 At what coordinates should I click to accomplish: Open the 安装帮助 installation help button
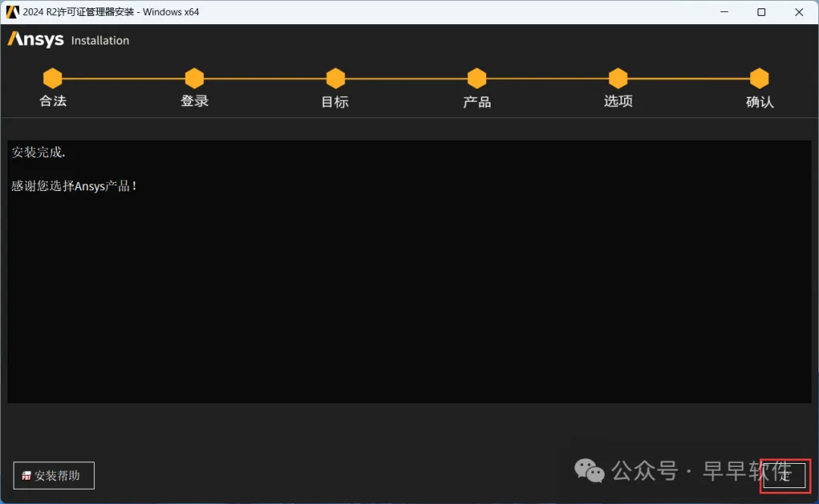[54, 475]
